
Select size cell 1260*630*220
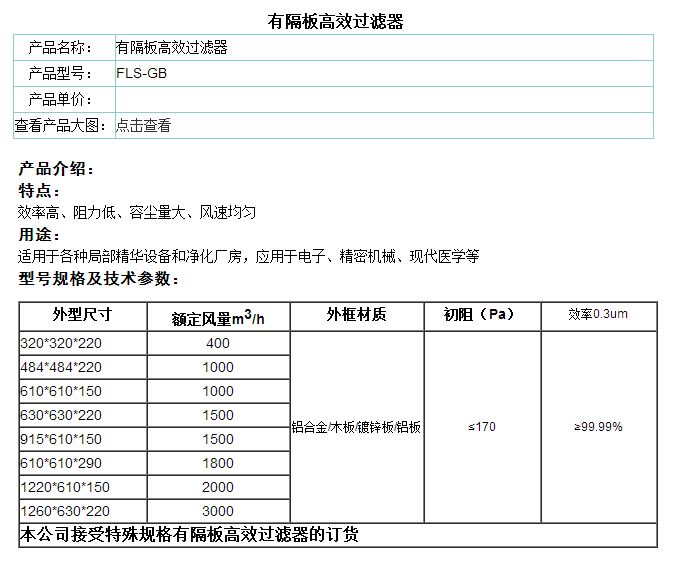pos(65,511)
